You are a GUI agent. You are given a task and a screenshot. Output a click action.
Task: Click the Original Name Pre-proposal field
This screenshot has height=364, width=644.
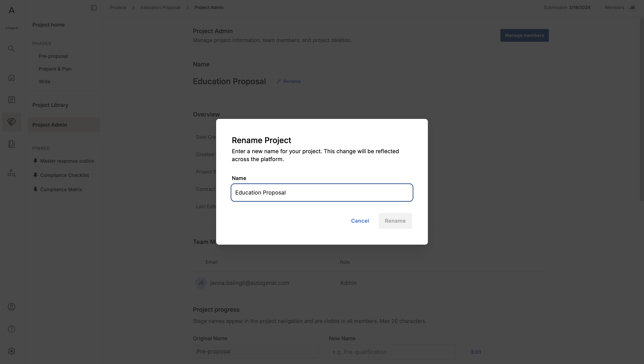(256, 351)
